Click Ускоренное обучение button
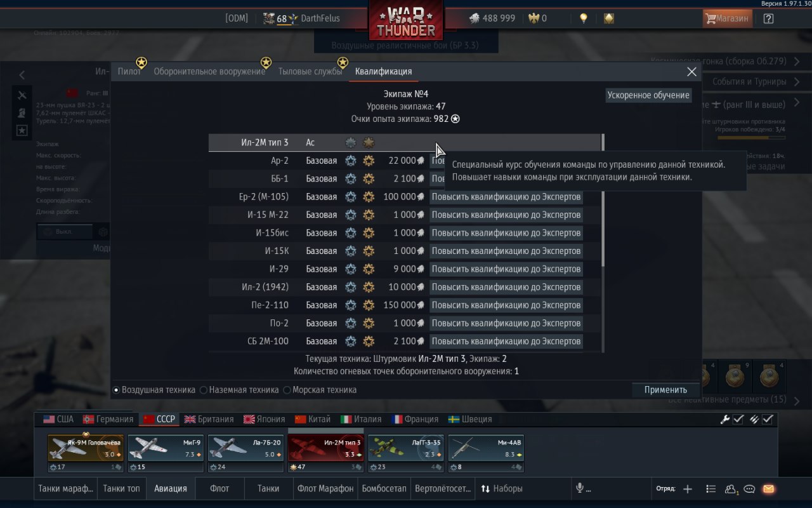This screenshot has width=812, height=508. click(648, 95)
